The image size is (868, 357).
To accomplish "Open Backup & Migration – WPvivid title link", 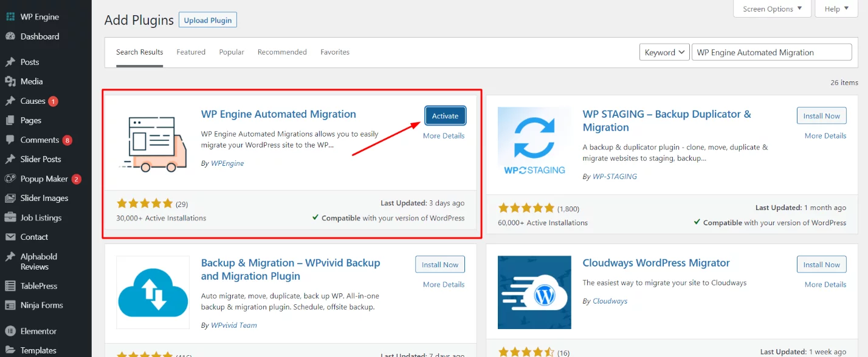I will click(291, 270).
